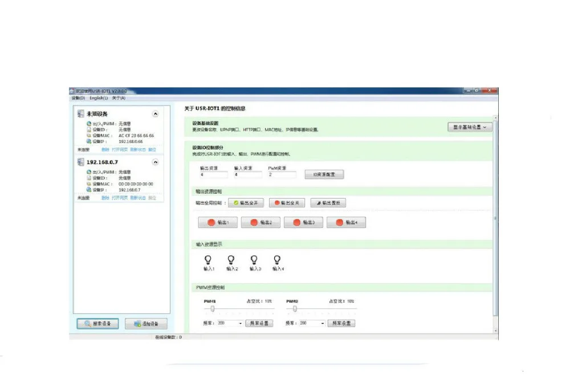Toggle the 输出2 output button
The height and width of the screenshot is (392, 570).
[260, 222]
